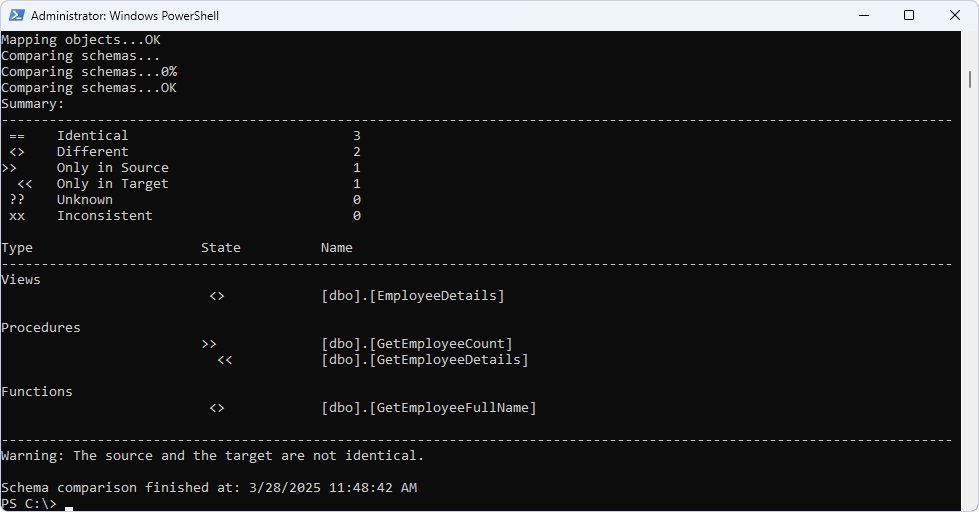Click the <> state symbol for GetEmployeeFullName
This screenshot has width=979, height=512.
point(217,408)
